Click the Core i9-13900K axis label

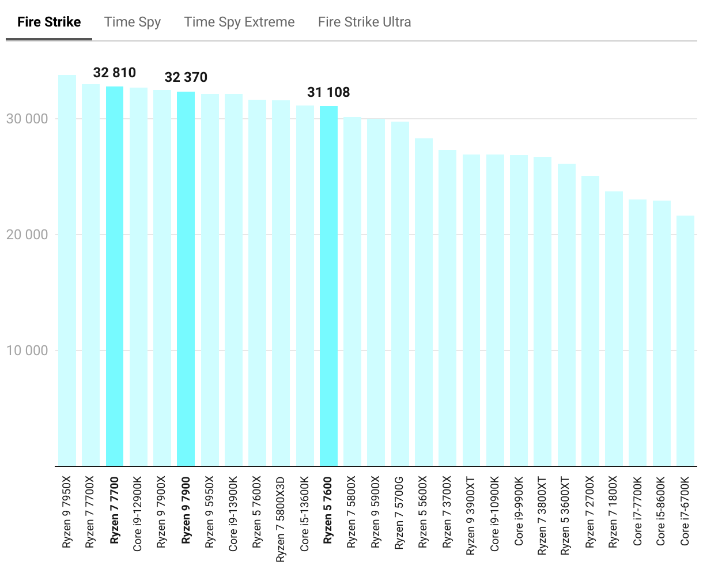tap(233, 513)
